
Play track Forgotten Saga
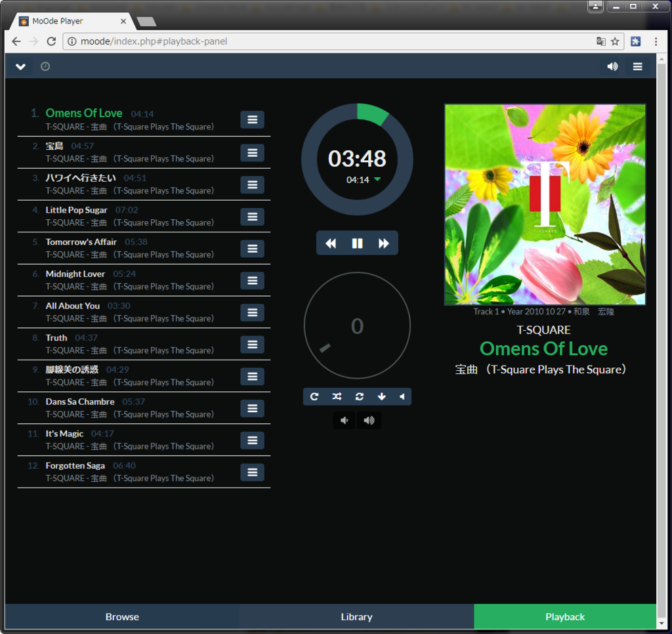[x=75, y=465]
